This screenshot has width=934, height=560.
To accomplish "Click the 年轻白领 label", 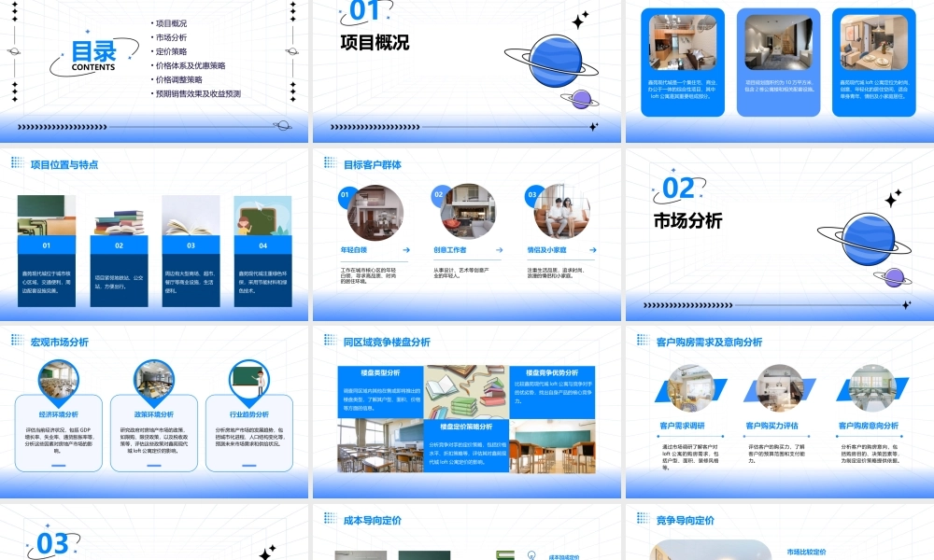I will pyautogui.click(x=354, y=250).
